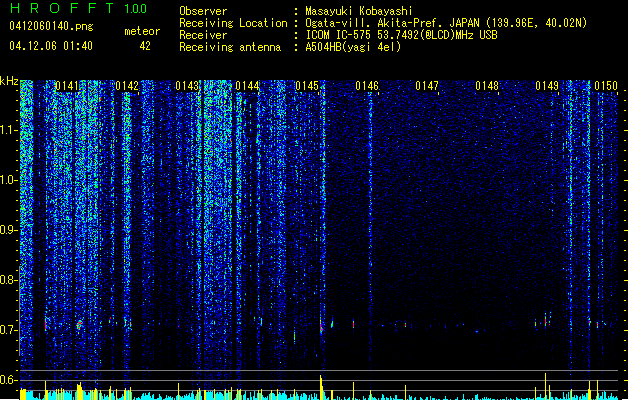Click the 0.7 frequency axis label

9,330
